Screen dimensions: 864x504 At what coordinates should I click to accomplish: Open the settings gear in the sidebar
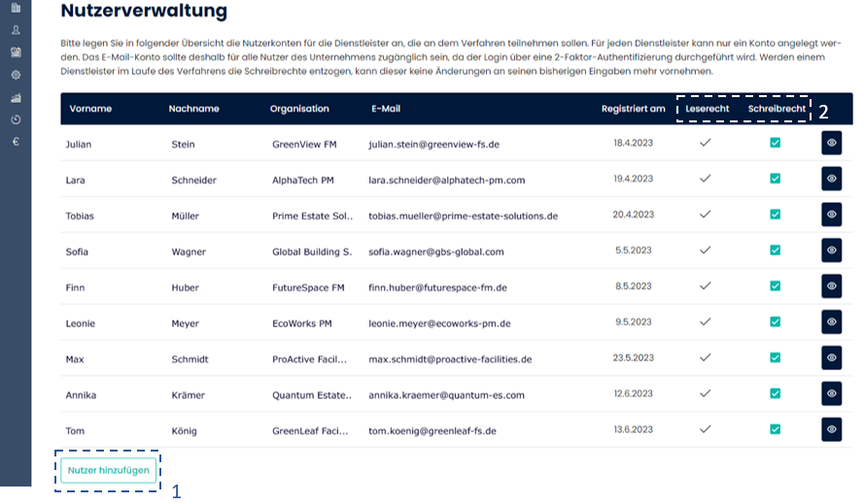[x=16, y=75]
